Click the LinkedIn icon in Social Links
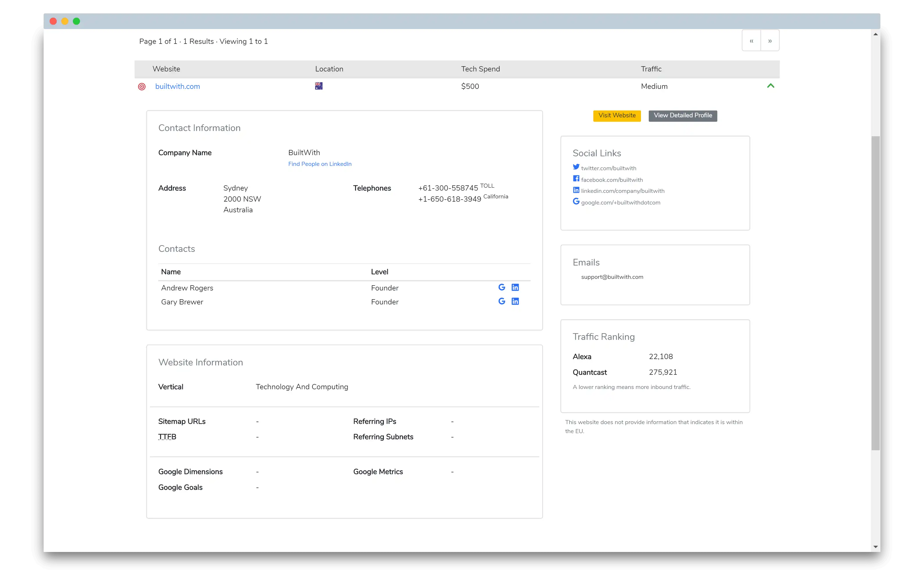The width and height of the screenshot is (924, 581). pos(576,190)
